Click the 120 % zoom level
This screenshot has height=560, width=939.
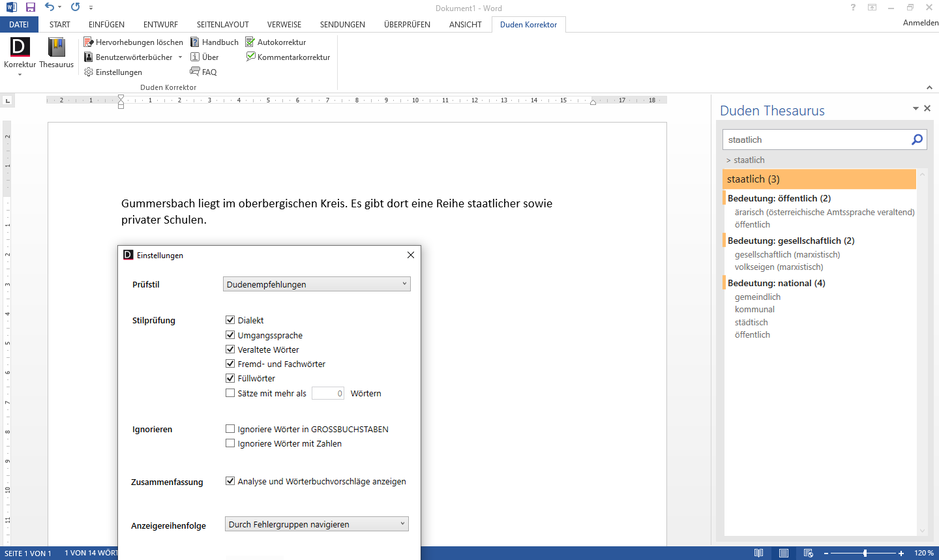(924, 553)
